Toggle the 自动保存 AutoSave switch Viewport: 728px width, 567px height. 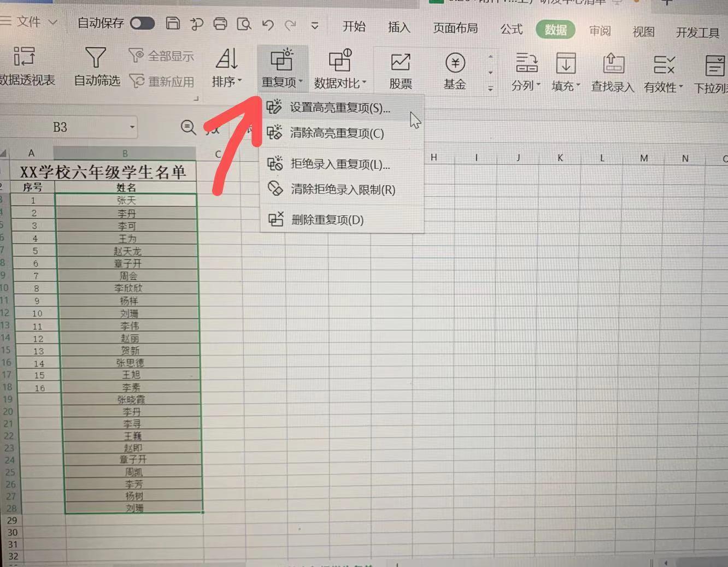[x=142, y=24]
